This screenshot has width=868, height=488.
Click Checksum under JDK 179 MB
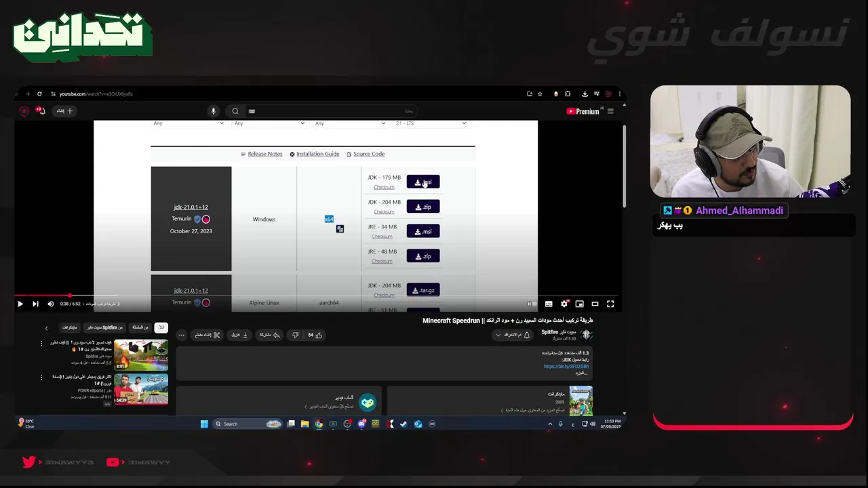pyautogui.click(x=384, y=187)
